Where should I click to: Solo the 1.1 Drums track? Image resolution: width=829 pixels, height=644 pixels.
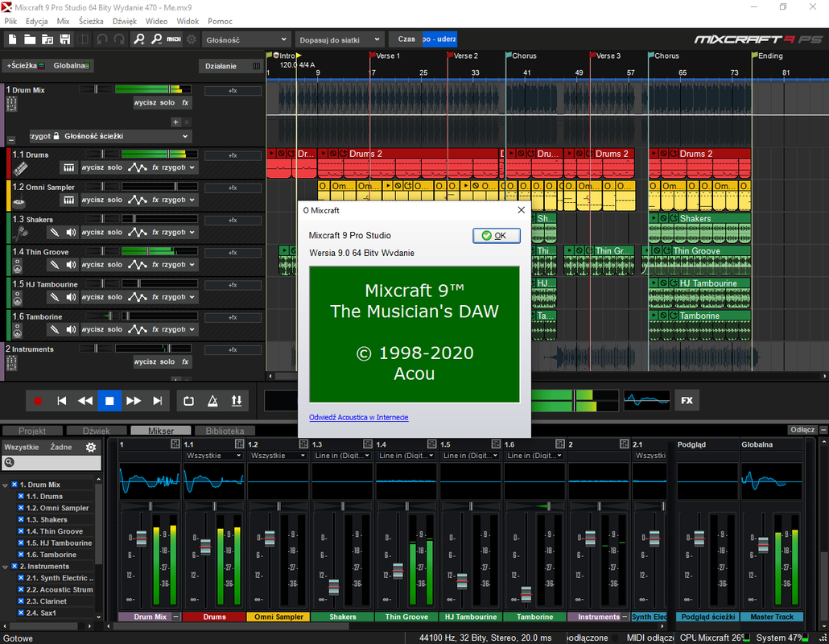[x=115, y=167]
